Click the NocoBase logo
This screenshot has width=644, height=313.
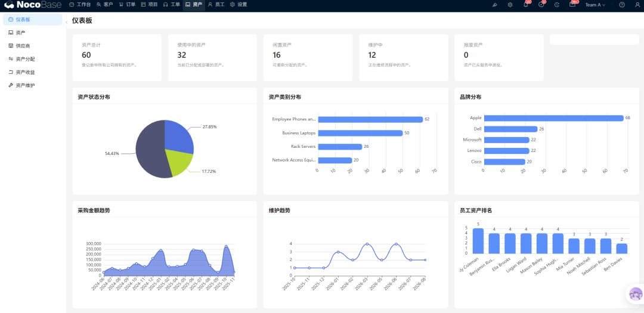tap(33, 5)
